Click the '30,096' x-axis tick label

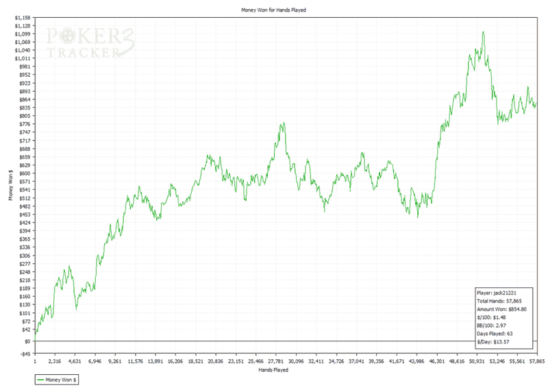pos(296,361)
